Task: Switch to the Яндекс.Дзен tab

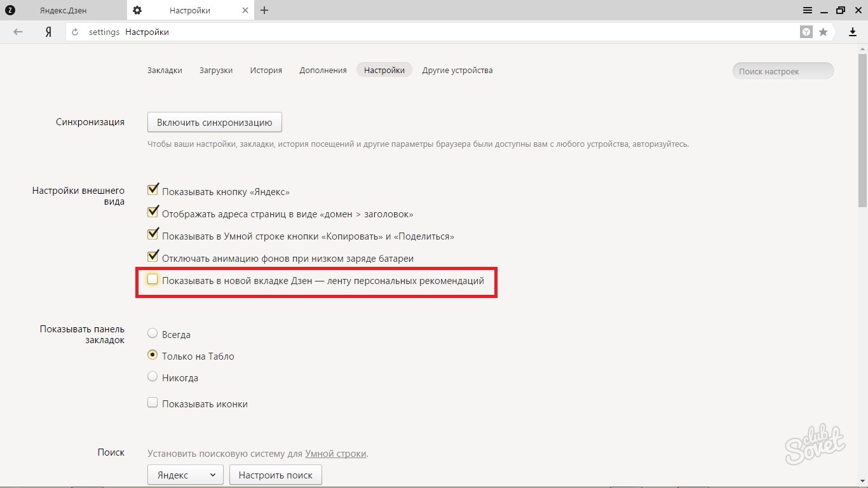Action: click(64, 10)
